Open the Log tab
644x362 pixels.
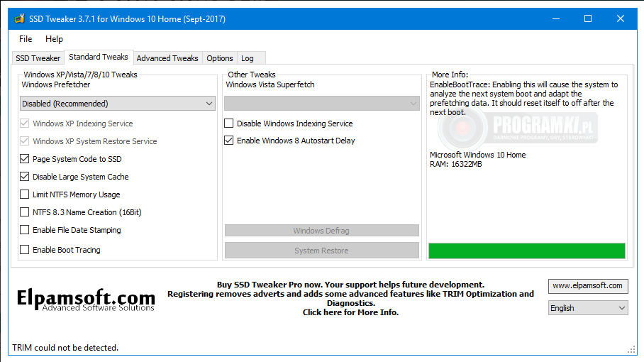point(248,58)
